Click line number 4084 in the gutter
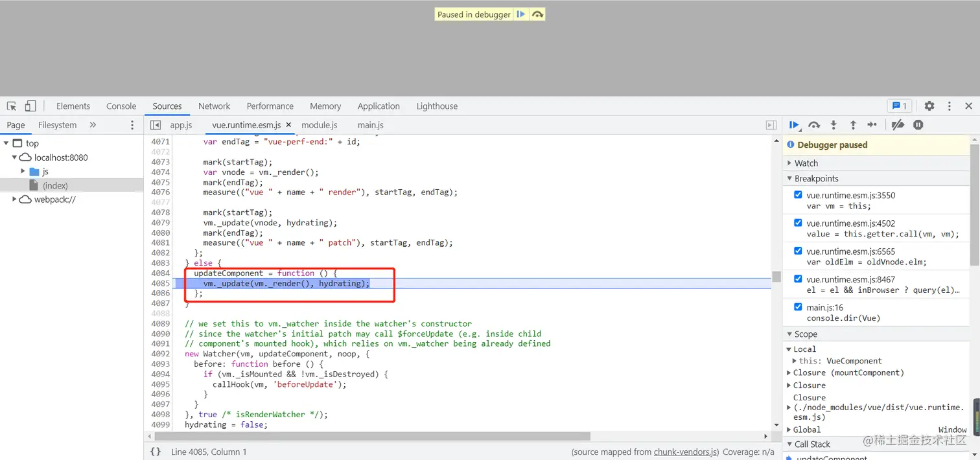 160,273
